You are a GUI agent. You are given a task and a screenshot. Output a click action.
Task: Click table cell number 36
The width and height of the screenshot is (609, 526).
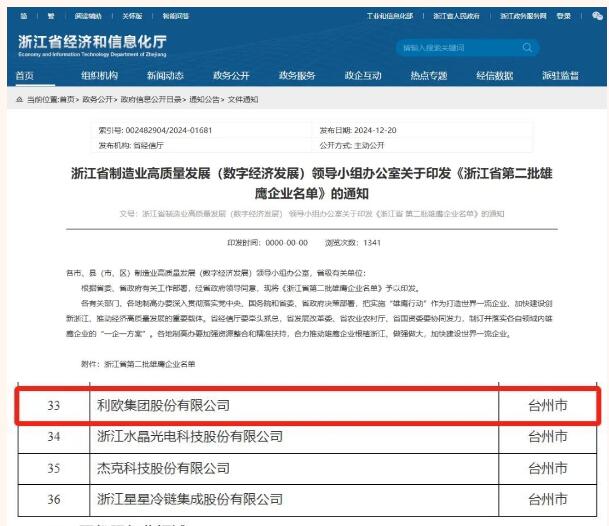pos(54,500)
